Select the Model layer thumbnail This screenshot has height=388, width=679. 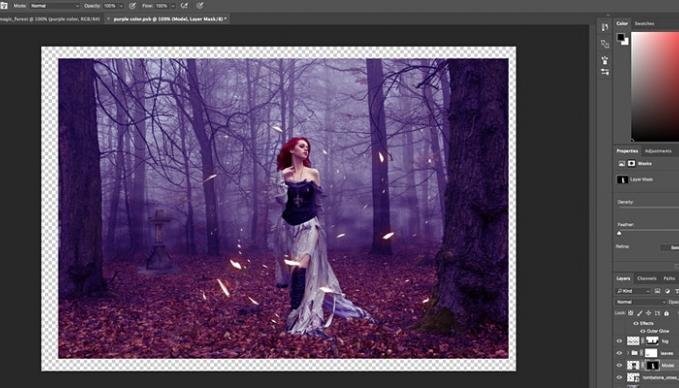point(633,365)
